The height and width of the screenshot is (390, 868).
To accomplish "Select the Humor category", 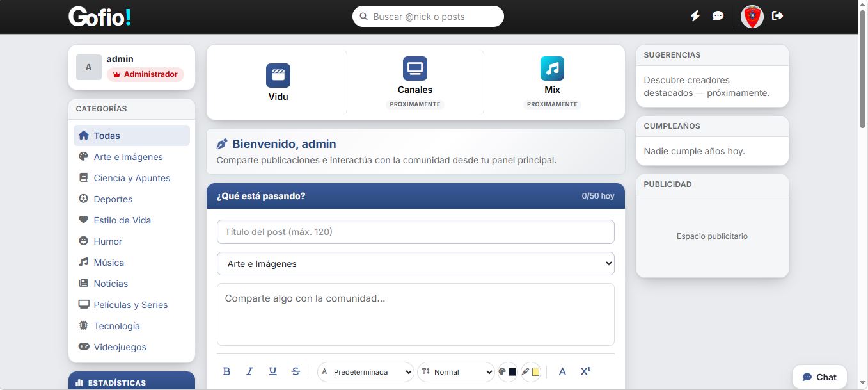I will pyautogui.click(x=132, y=241).
